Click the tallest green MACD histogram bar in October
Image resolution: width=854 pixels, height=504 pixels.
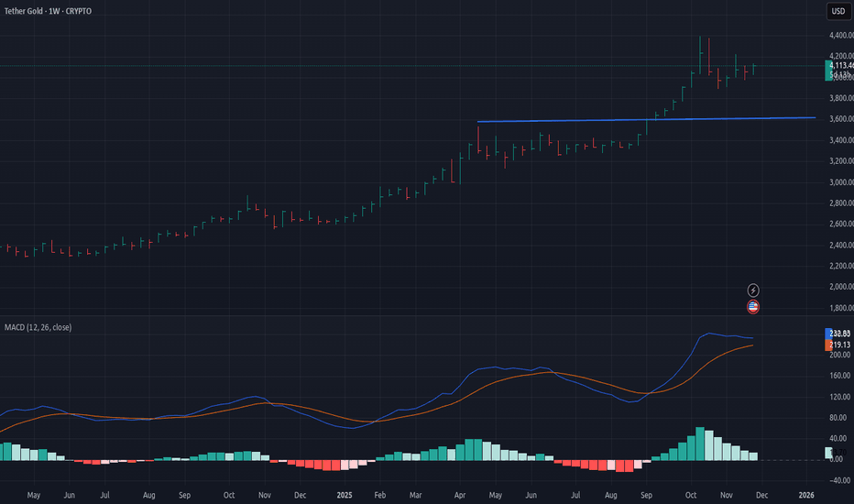(699, 443)
